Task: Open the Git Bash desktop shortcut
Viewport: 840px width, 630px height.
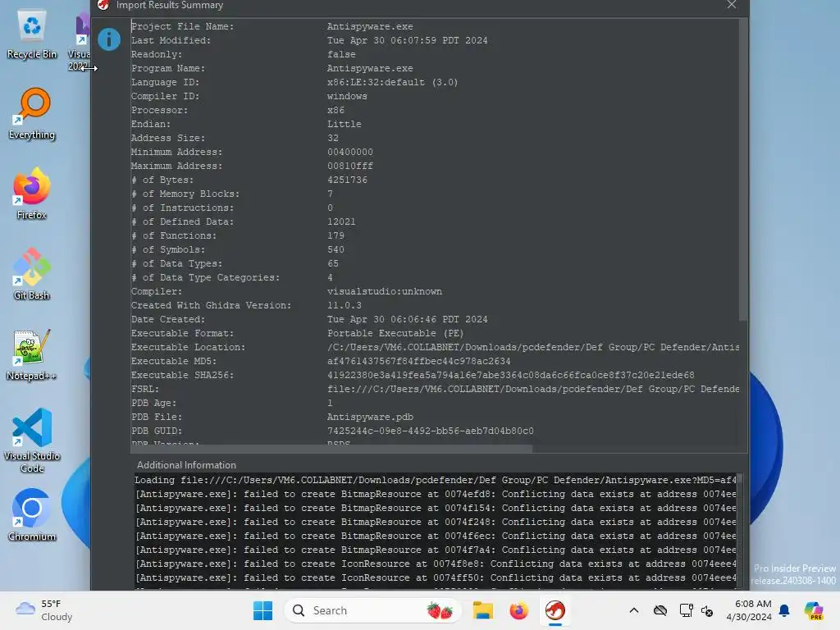Action: point(32,274)
